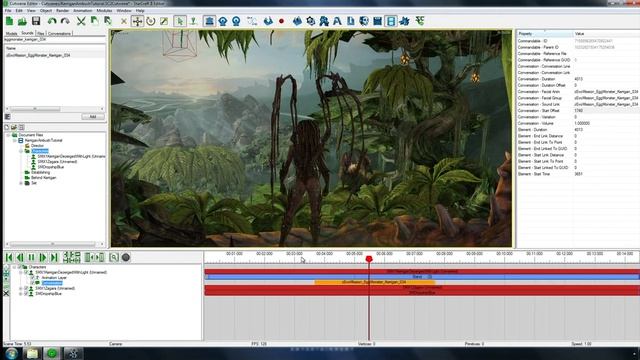The width and height of the screenshot is (640, 360).
Task: Collapse the timeline Kerrigan character node
Action: pos(20,272)
